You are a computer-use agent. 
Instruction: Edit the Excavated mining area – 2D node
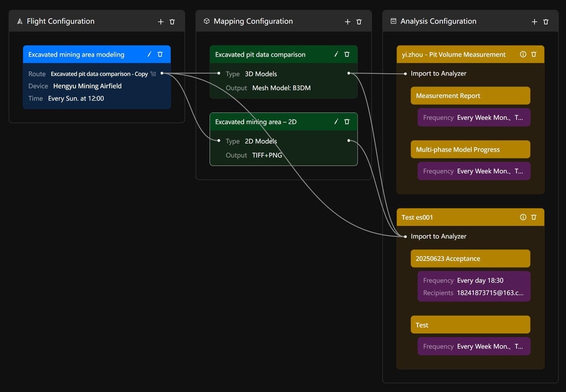coord(336,122)
